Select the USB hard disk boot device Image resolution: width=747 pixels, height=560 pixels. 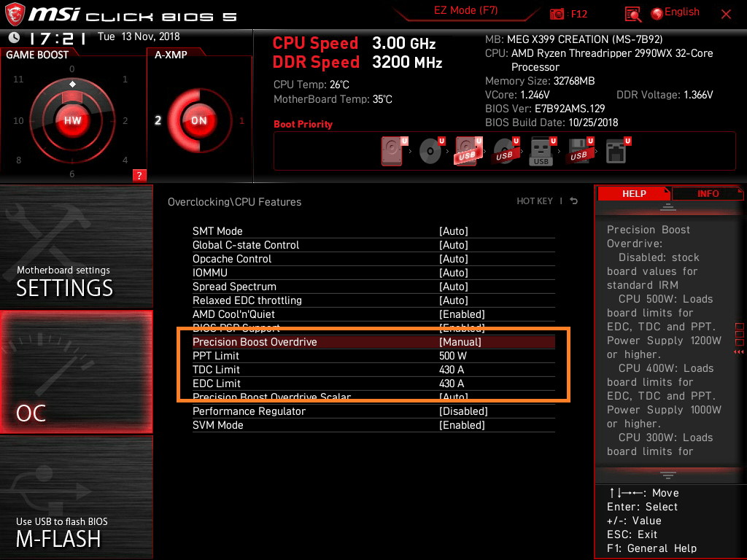click(469, 151)
